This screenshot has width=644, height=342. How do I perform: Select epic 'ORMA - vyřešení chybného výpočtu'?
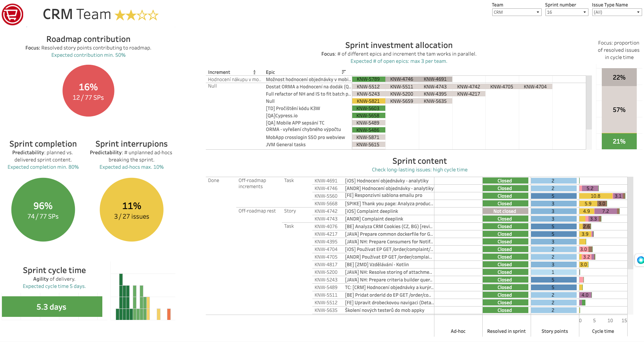(x=303, y=129)
